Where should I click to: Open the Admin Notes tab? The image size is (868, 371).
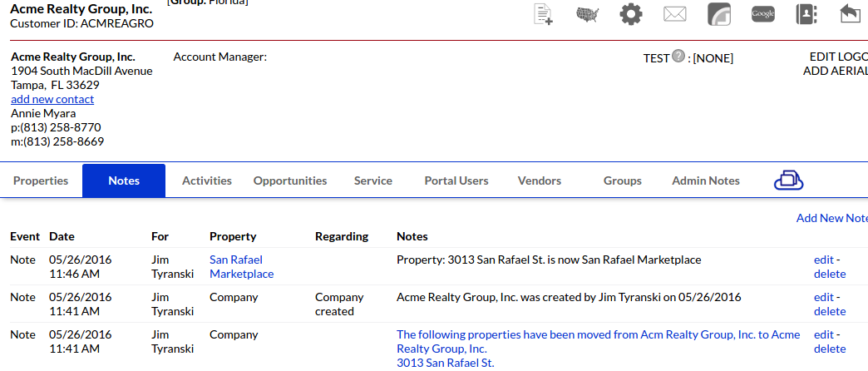705,181
